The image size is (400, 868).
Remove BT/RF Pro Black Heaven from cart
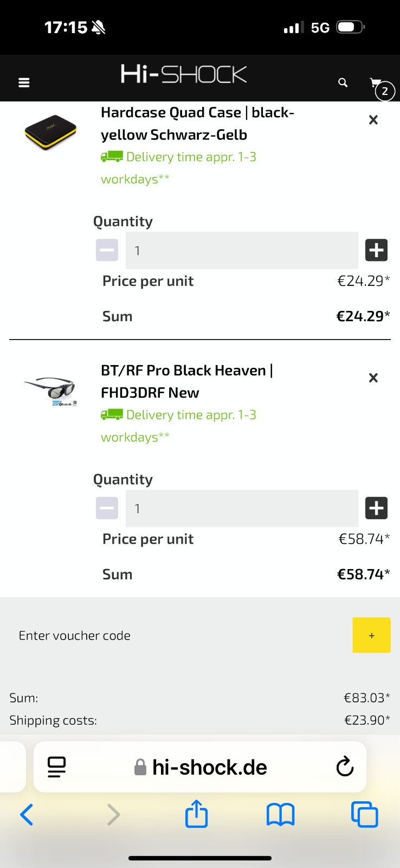click(x=373, y=378)
